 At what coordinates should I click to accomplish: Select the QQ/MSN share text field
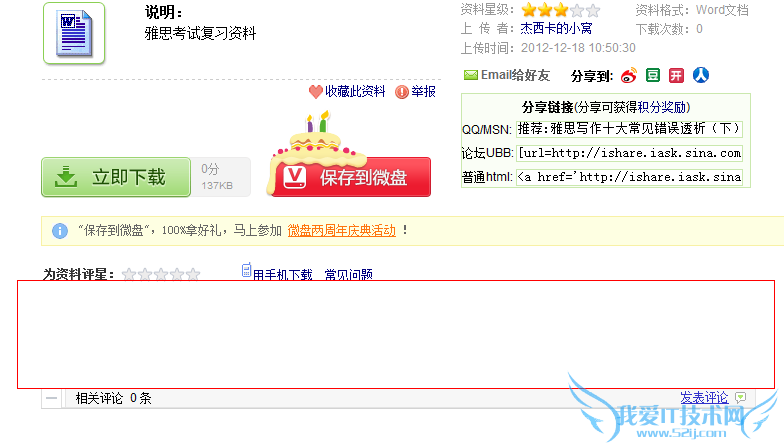(630, 129)
